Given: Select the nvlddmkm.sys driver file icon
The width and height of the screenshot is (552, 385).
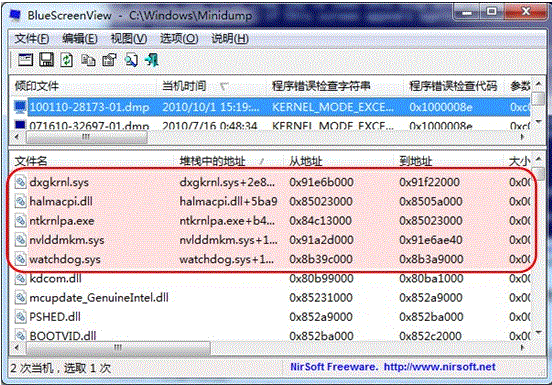Looking at the screenshot, I should [20, 240].
